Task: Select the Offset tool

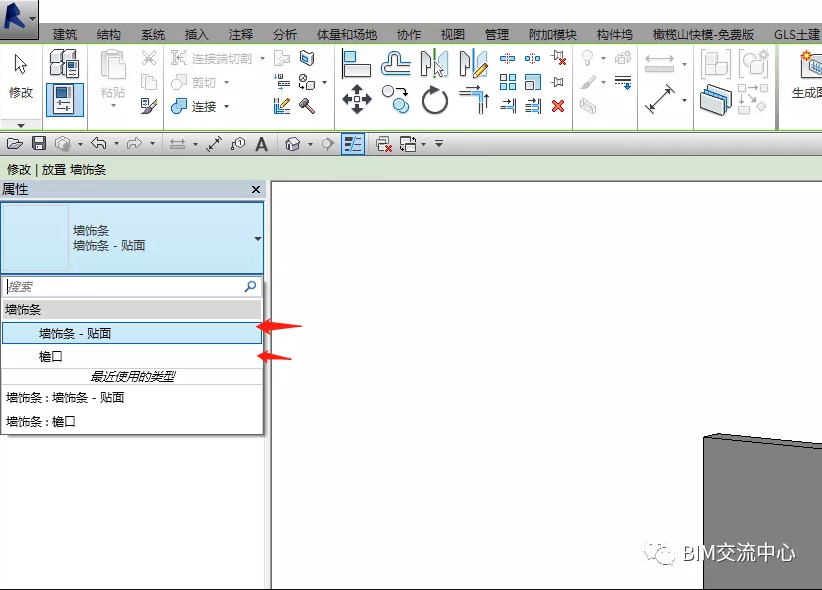Action: click(395, 64)
